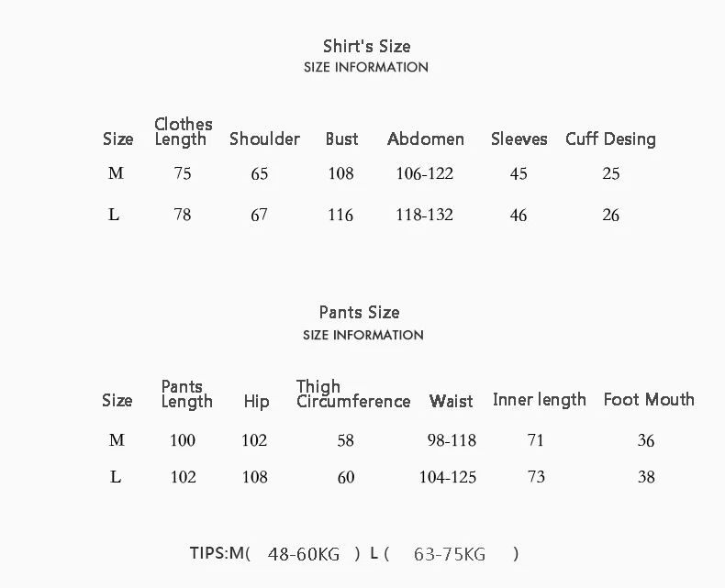Click the Abdomen range 118-132

[x=425, y=215]
